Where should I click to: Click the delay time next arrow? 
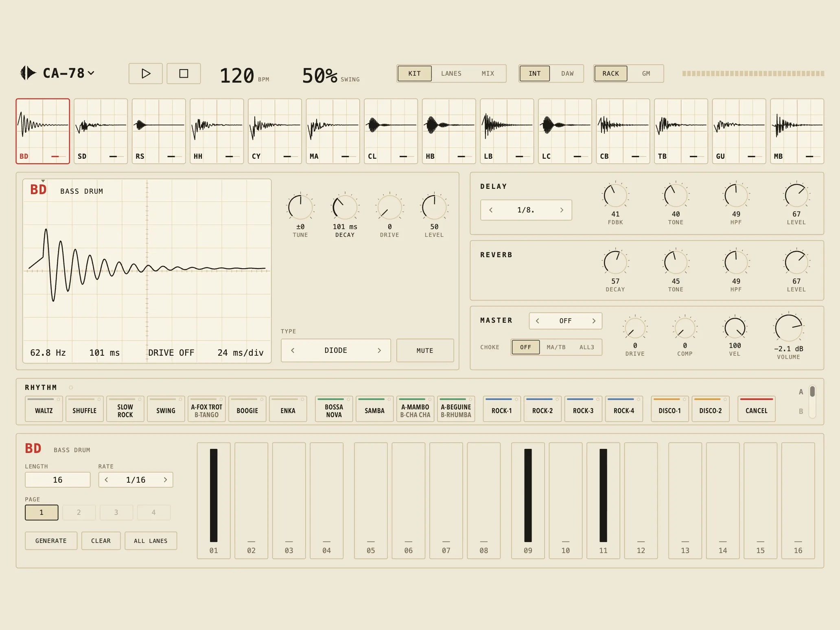[x=562, y=210]
